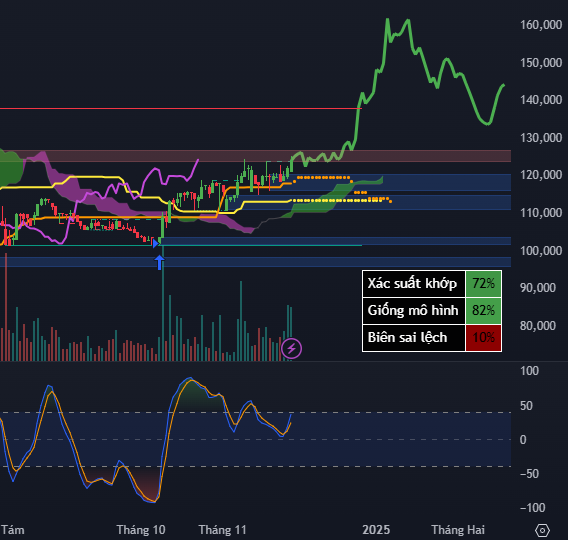Click the 80,000 price axis label

[x=538, y=326]
